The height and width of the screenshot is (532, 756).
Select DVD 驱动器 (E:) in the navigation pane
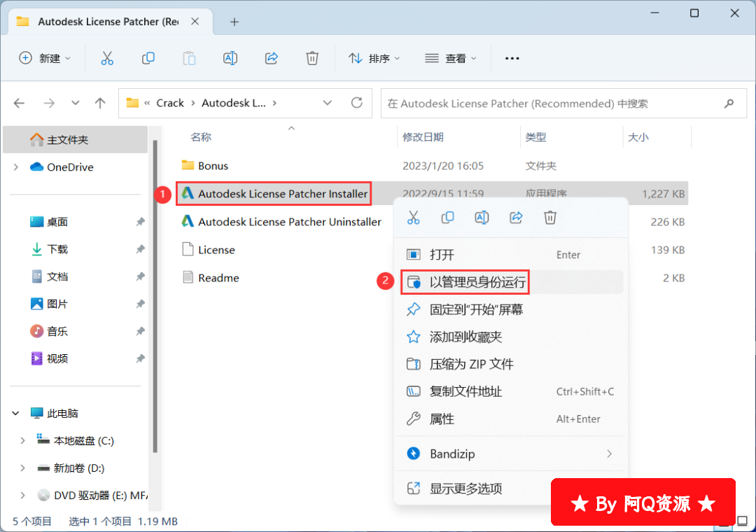pyautogui.click(x=92, y=496)
